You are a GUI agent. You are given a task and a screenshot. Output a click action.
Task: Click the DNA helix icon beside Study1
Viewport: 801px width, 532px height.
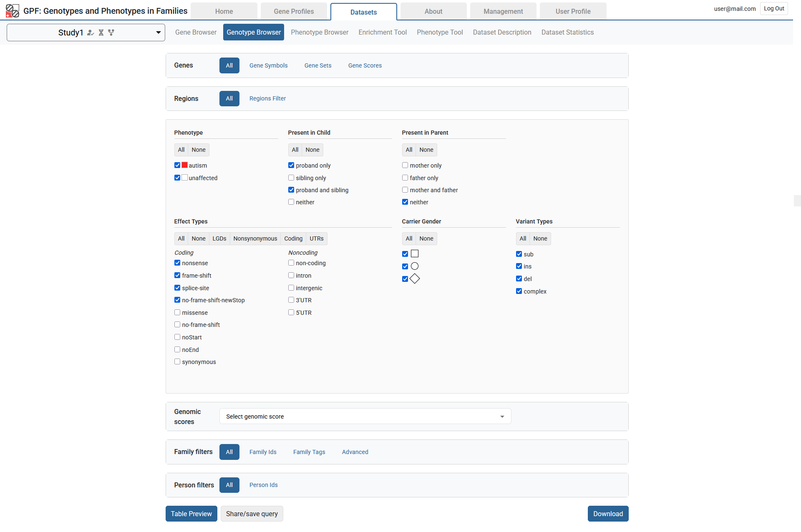pos(101,33)
